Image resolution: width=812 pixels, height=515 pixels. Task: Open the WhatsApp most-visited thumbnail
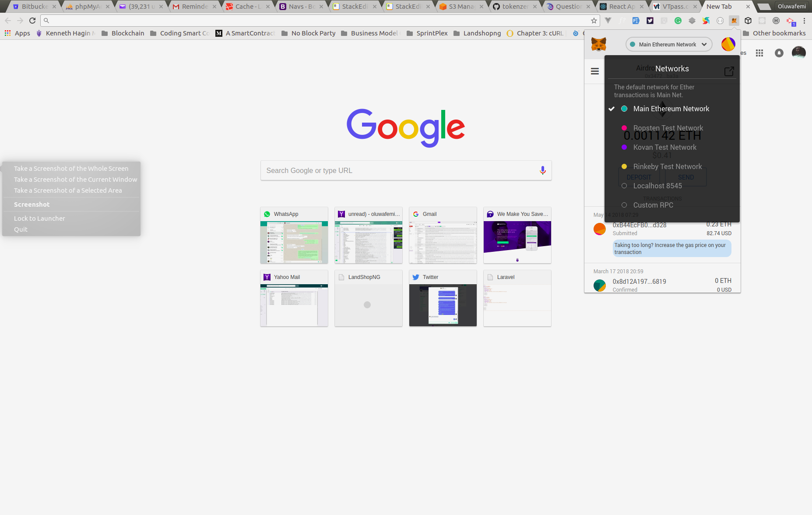(294, 235)
